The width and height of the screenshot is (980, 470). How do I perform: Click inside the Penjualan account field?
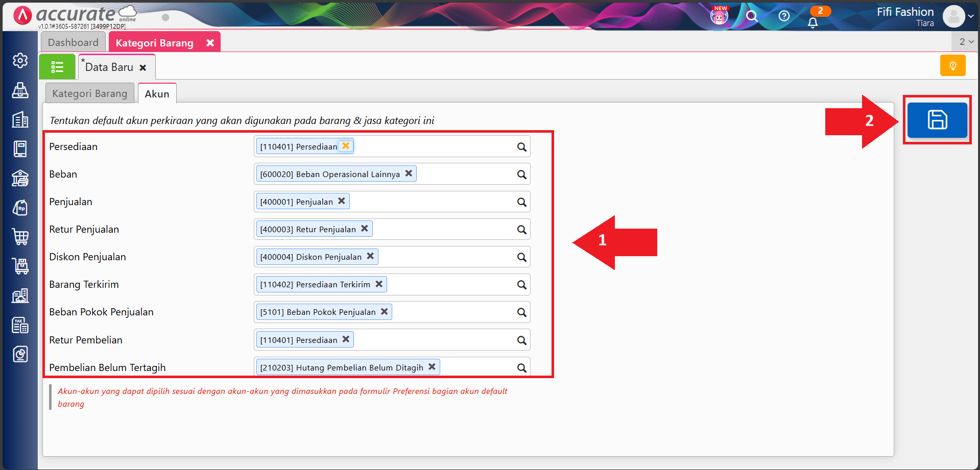pyautogui.click(x=429, y=202)
